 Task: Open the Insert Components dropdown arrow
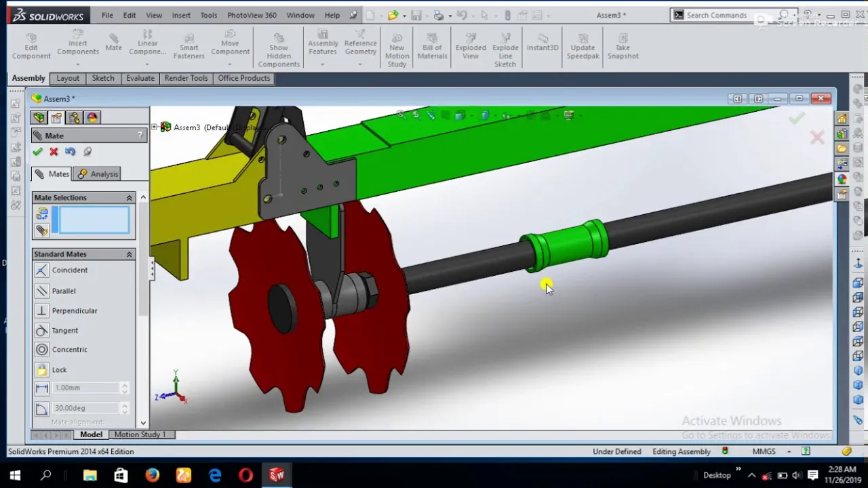click(78, 63)
